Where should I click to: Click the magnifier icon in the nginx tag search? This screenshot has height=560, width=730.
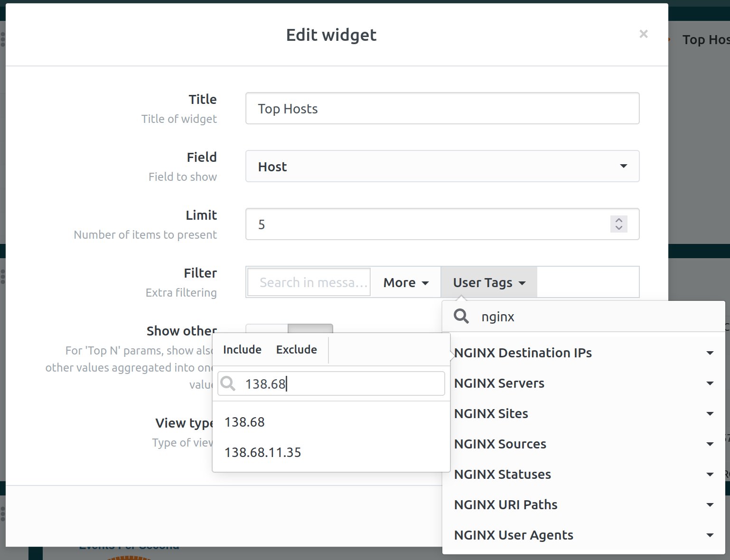[x=460, y=316]
